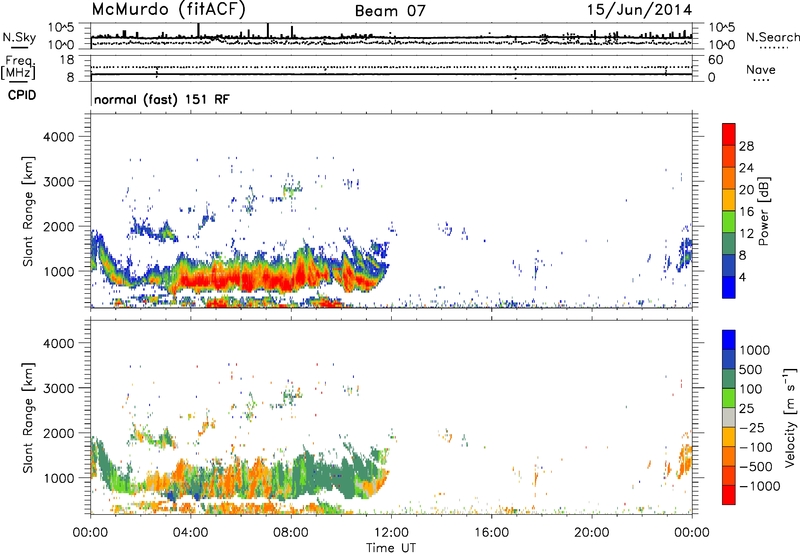Image resolution: width=800 pixels, height=554 pixels.
Task: Click the "4" value on the power colorbar
Action: tap(742, 277)
